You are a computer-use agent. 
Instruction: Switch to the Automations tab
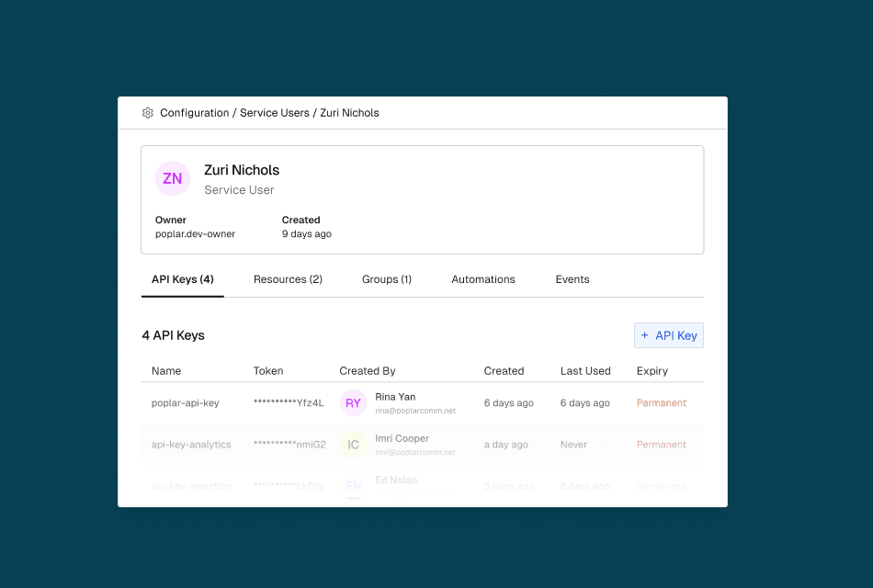click(483, 279)
